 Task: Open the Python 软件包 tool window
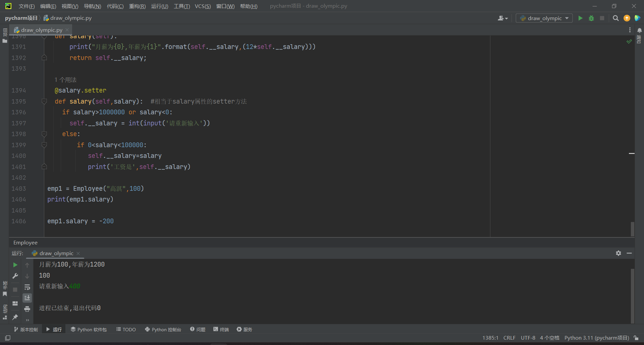[89, 330]
